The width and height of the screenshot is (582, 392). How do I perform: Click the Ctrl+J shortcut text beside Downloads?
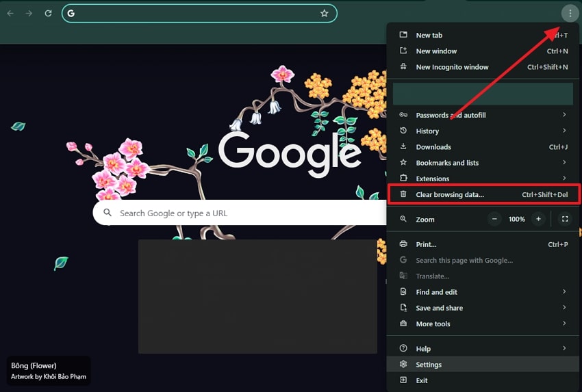click(x=558, y=147)
